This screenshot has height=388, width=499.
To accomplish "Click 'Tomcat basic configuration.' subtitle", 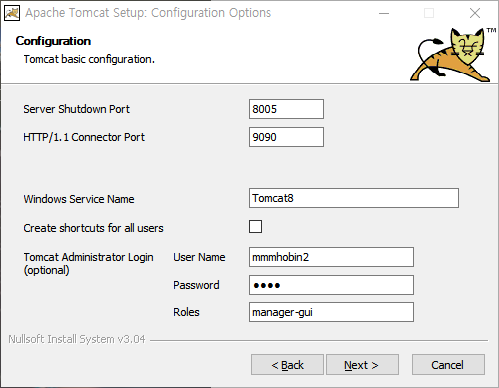I will point(89,59).
